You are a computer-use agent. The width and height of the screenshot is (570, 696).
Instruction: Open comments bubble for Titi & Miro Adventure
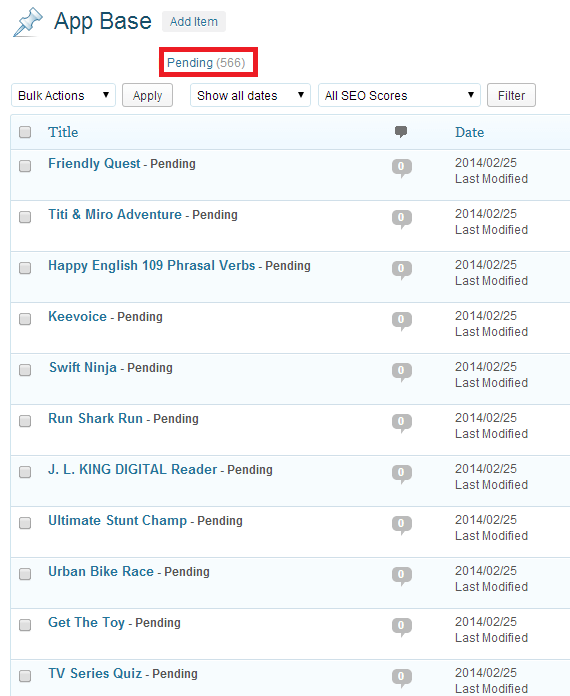pos(402,219)
